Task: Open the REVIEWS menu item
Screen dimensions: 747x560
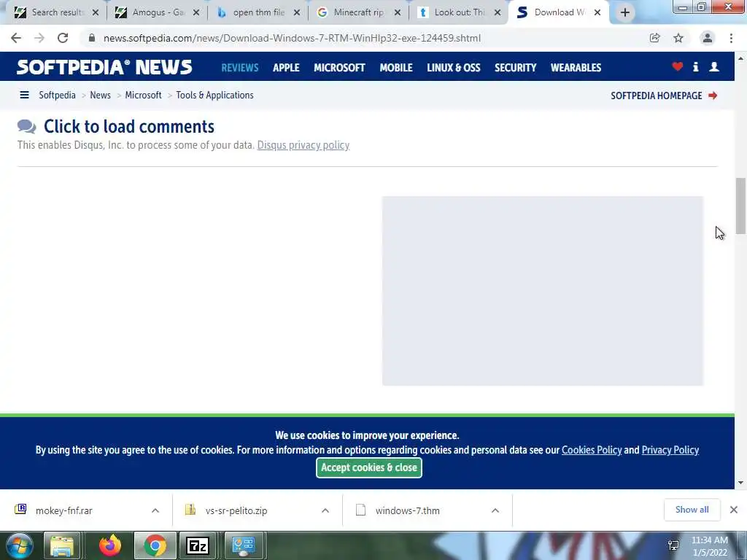Action: pyautogui.click(x=239, y=68)
